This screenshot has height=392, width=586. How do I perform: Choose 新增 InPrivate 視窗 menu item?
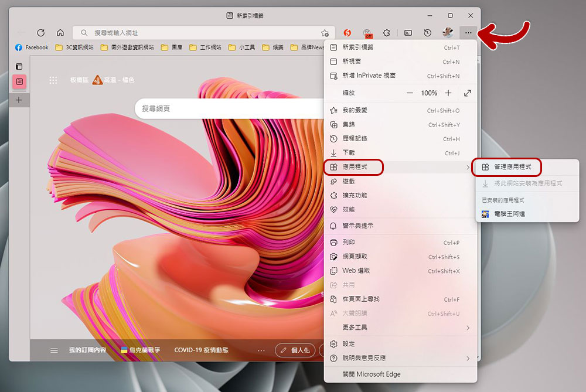click(x=369, y=76)
